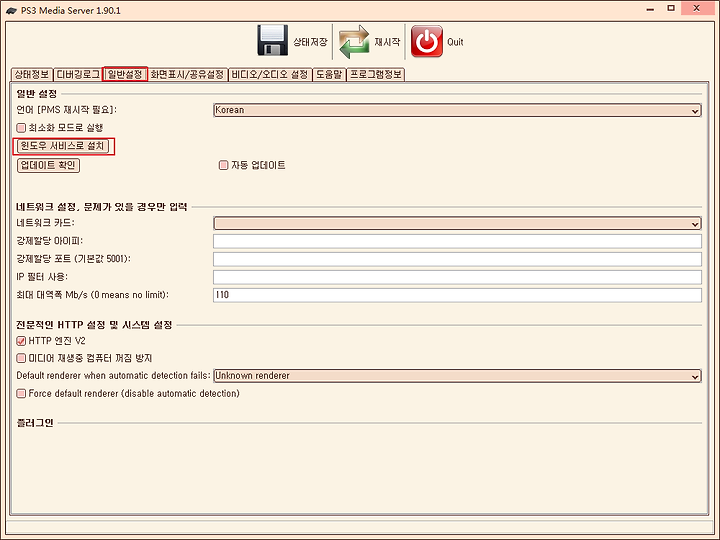Minimize the PS3 Media Server window
720x540 pixels.
click(x=650, y=9)
